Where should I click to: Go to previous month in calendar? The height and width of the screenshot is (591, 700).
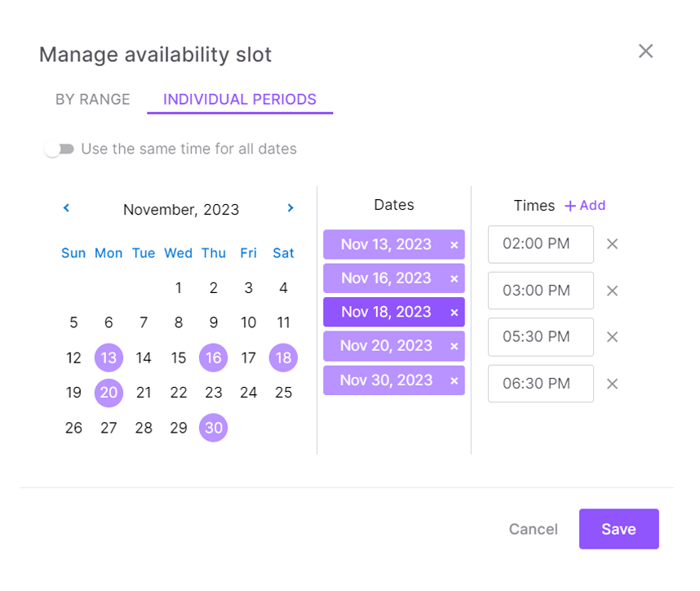click(x=67, y=209)
